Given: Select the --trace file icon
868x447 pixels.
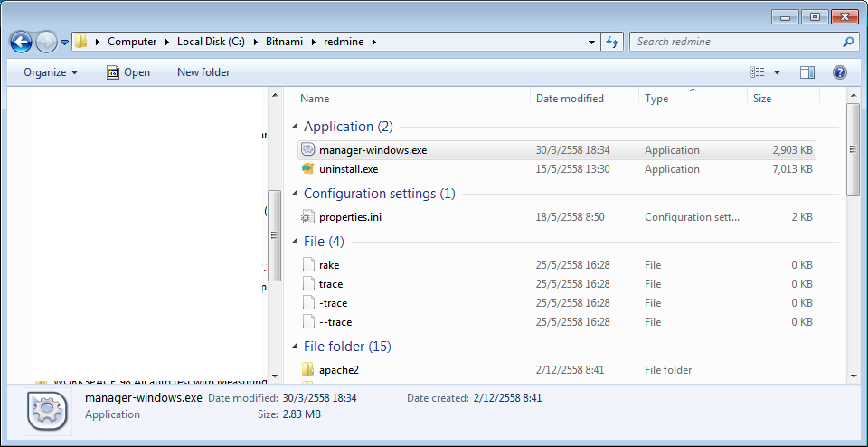Looking at the screenshot, I should [308, 322].
